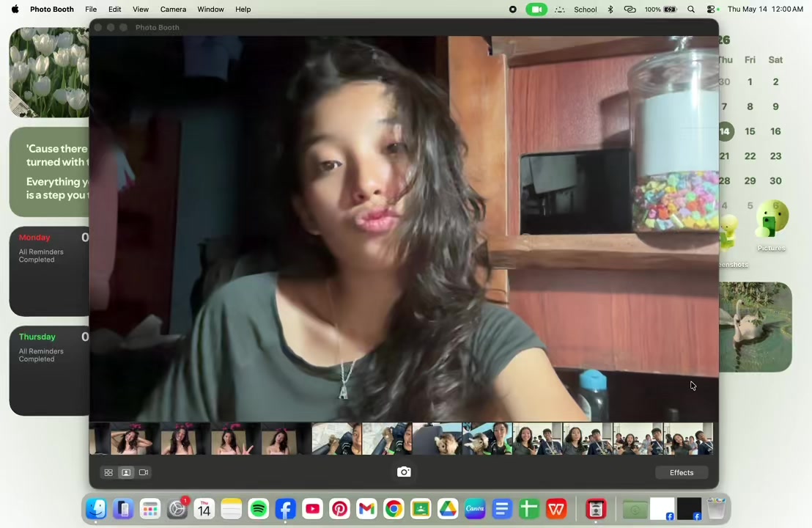Launch Spotify from the Dock
Viewport: 812px width, 528px height.
click(x=259, y=509)
